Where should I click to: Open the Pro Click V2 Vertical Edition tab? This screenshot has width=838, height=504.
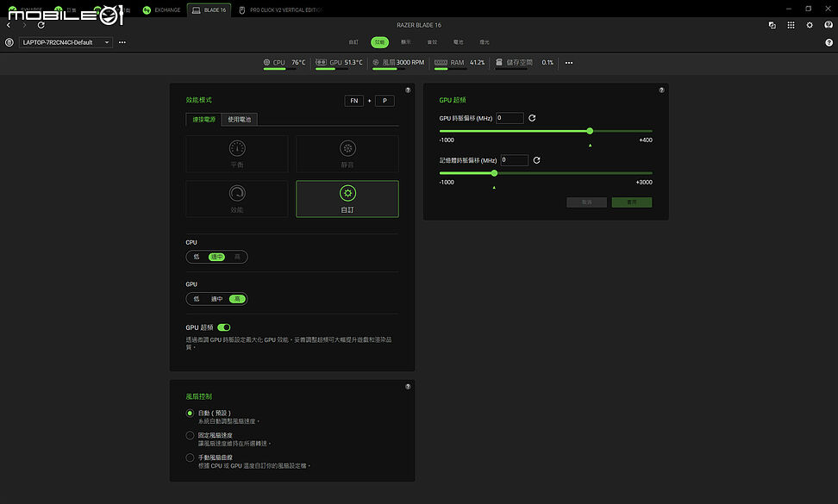[x=280, y=10]
